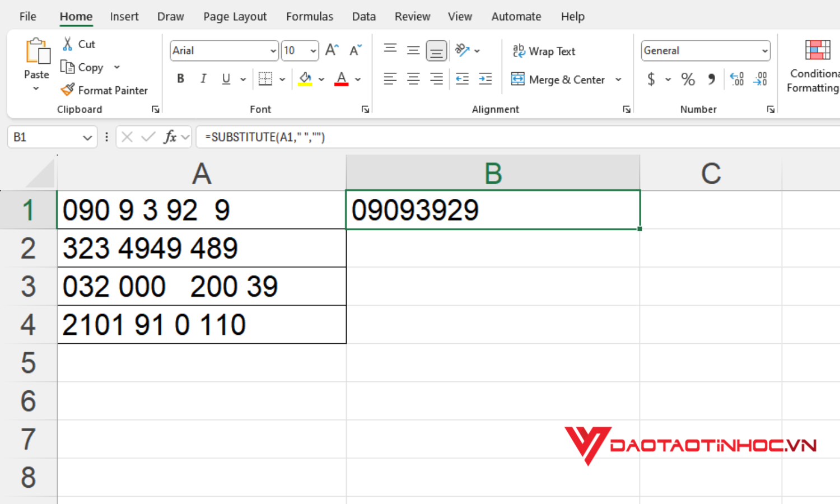
Task: Expand the Name Box dropdown arrow
Action: click(87, 137)
